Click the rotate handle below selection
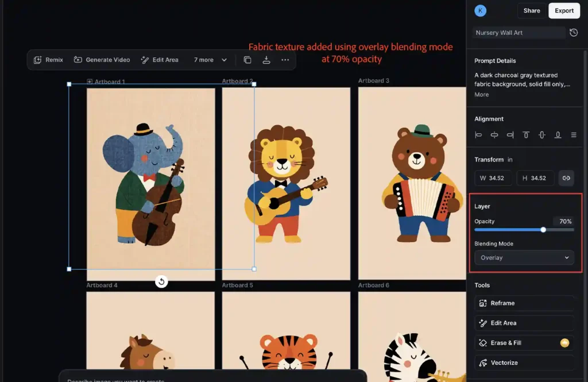 [161, 281]
